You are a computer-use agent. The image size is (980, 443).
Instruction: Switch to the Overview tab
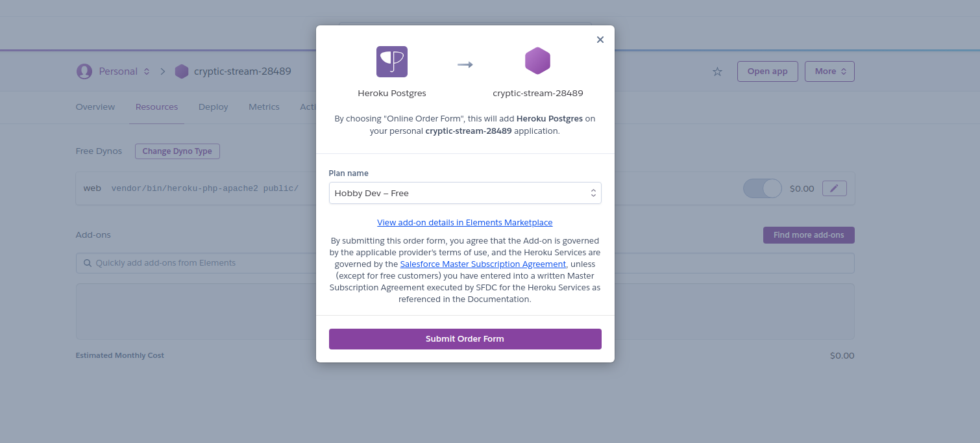95,107
